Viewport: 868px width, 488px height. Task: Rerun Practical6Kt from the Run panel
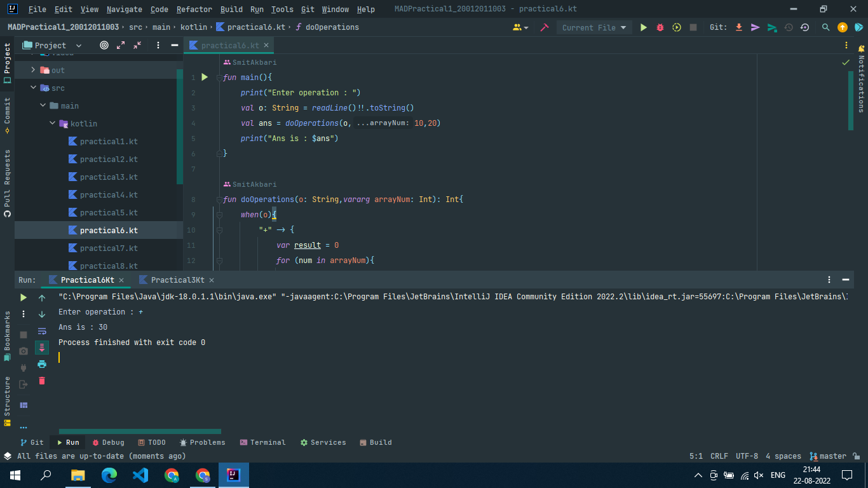(24, 297)
